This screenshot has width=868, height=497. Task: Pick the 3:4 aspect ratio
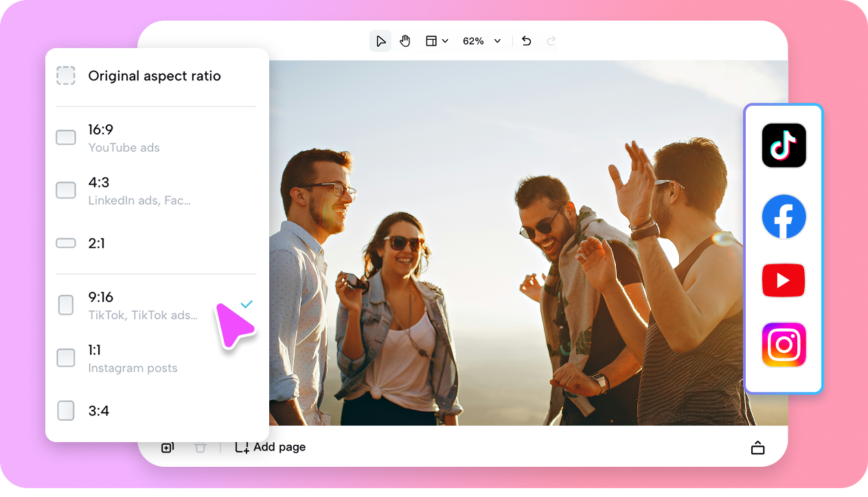157,411
